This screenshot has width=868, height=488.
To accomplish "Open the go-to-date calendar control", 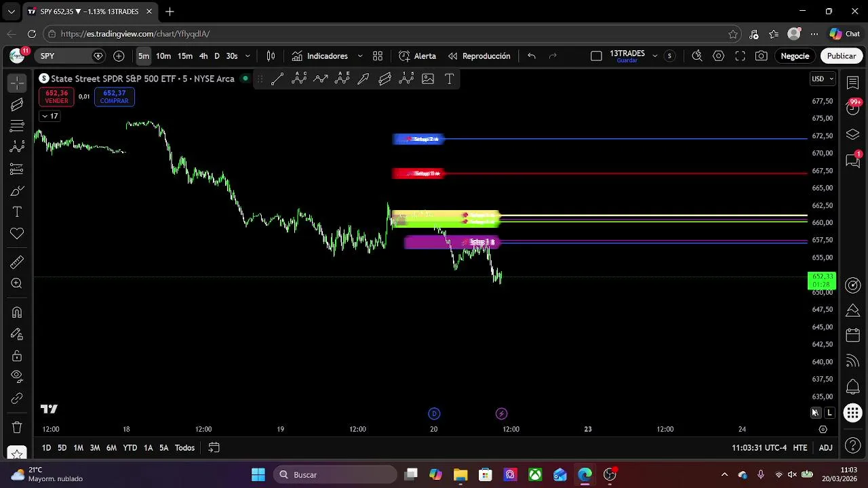I will click(214, 448).
